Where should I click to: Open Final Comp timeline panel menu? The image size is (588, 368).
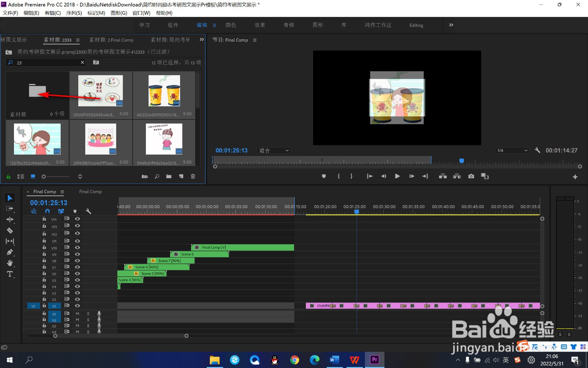62,192
